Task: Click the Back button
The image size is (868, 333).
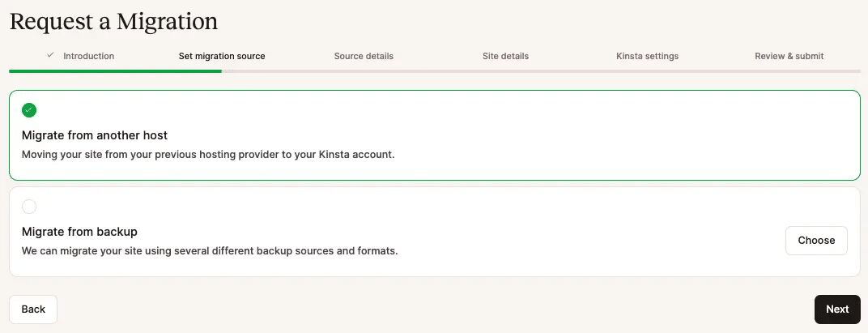Action: (33, 310)
